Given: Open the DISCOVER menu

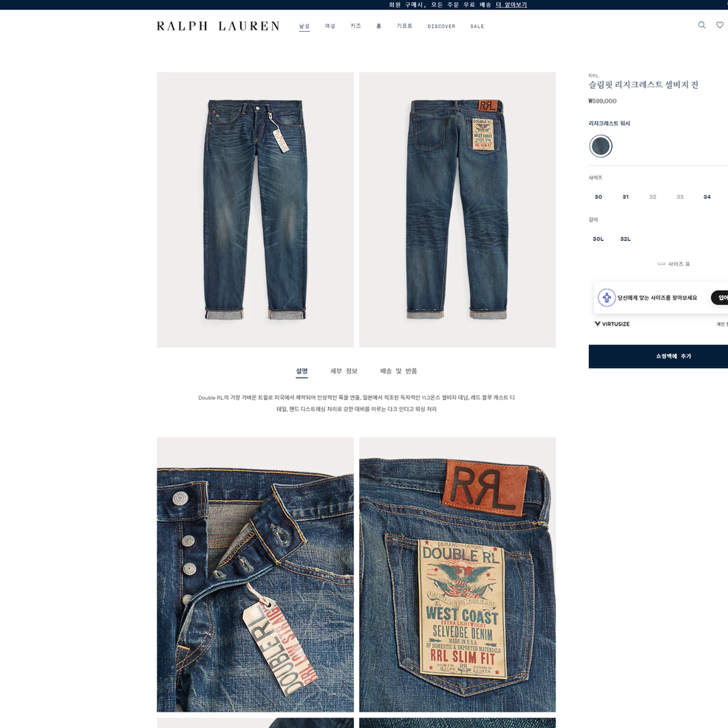Looking at the screenshot, I should 441,27.
